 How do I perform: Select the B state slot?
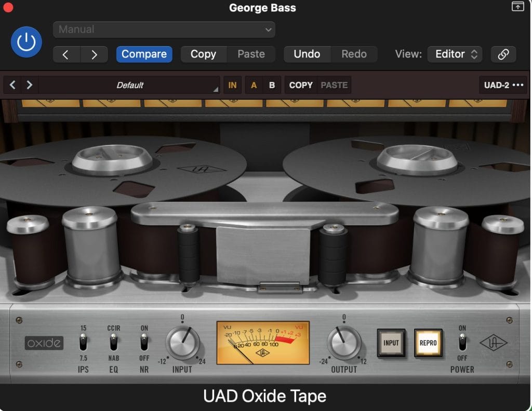272,85
